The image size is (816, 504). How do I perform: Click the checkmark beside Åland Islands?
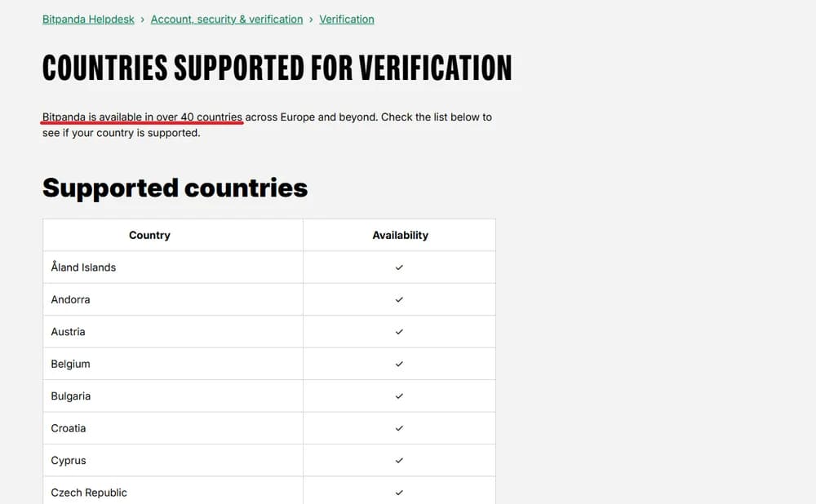click(399, 267)
